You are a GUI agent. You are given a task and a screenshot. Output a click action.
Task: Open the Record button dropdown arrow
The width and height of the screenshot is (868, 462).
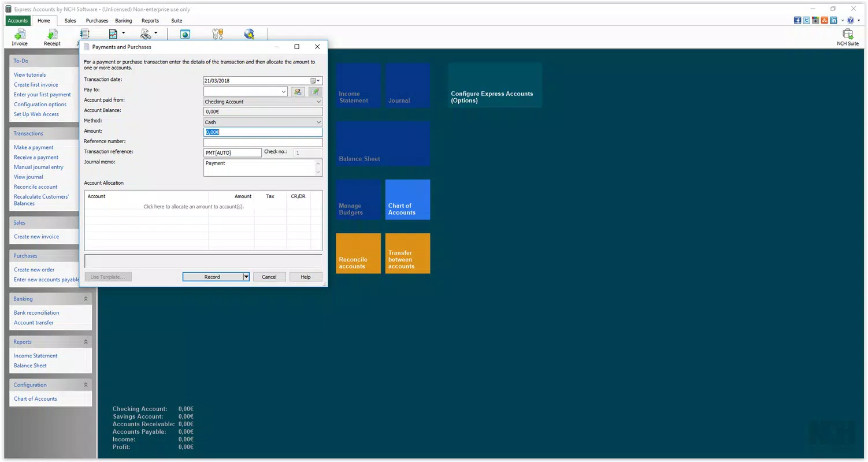click(246, 277)
